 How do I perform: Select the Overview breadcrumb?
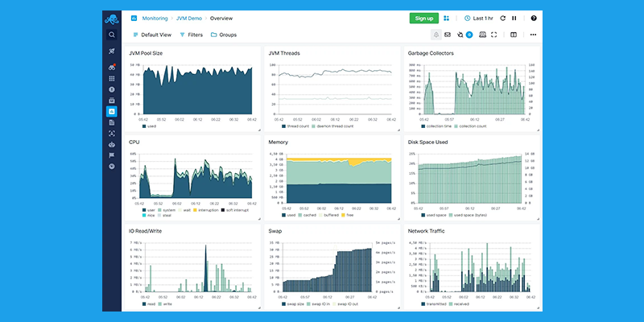tap(221, 18)
